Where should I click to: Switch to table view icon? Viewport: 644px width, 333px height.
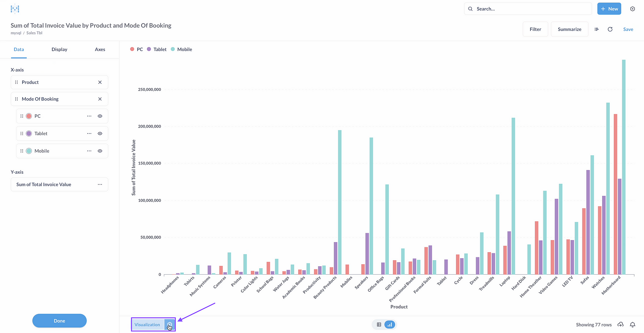click(379, 325)
